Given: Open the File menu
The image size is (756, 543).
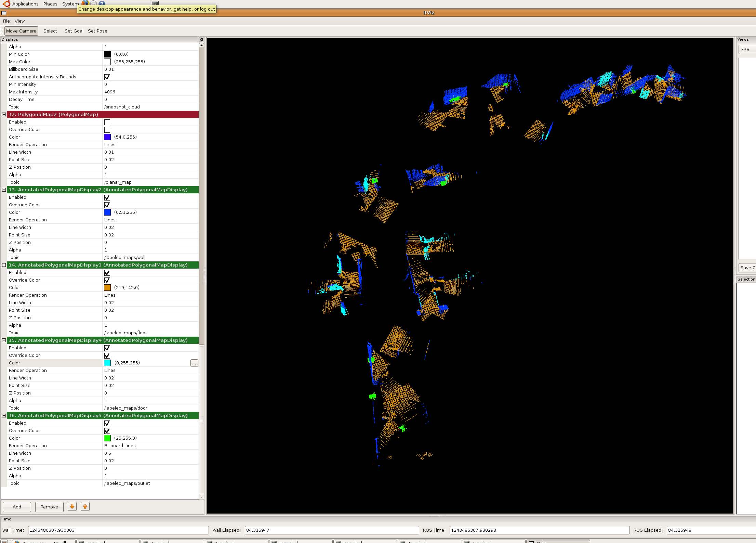Looking at the screenshot, I should [x=6, y=21].
